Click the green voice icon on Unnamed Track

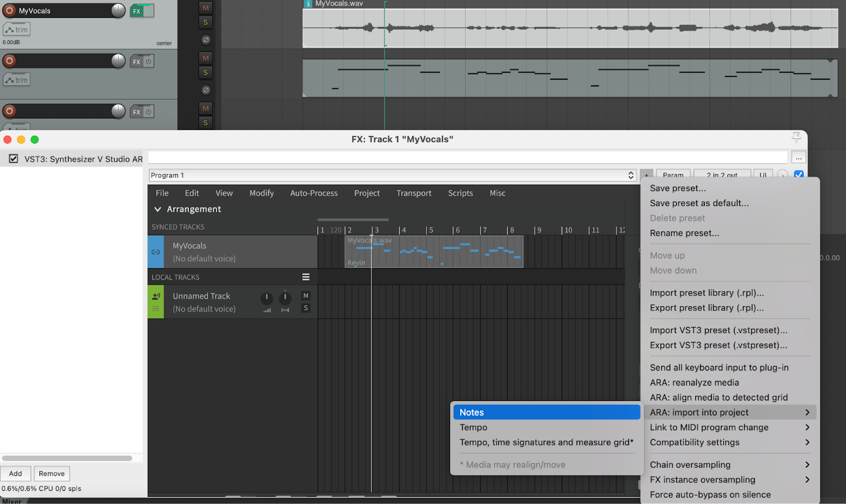[x=156, y=296]
